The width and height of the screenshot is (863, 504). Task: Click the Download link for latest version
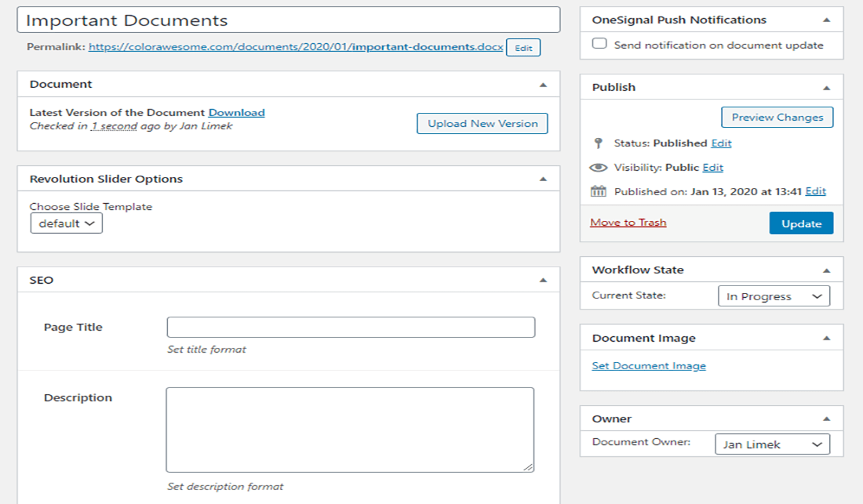tap(236, 112)
